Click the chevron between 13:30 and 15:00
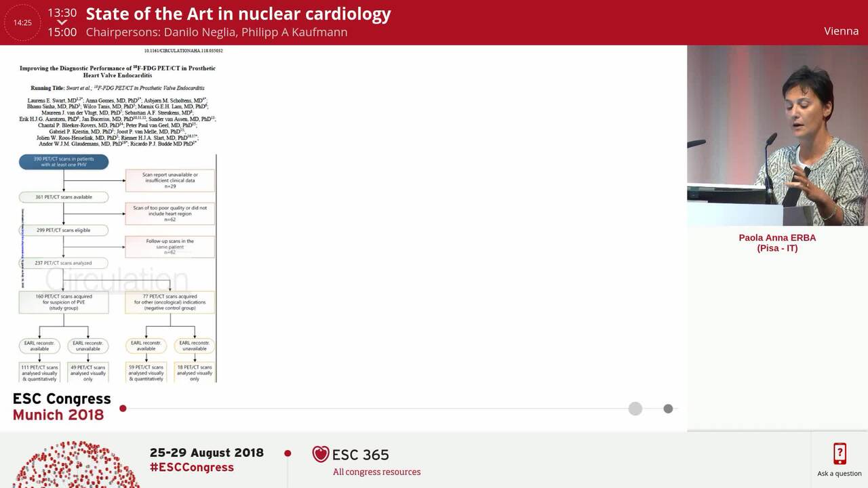Viewport: 868px width, 488px height. pyautogui.click(x=62, y=22)
